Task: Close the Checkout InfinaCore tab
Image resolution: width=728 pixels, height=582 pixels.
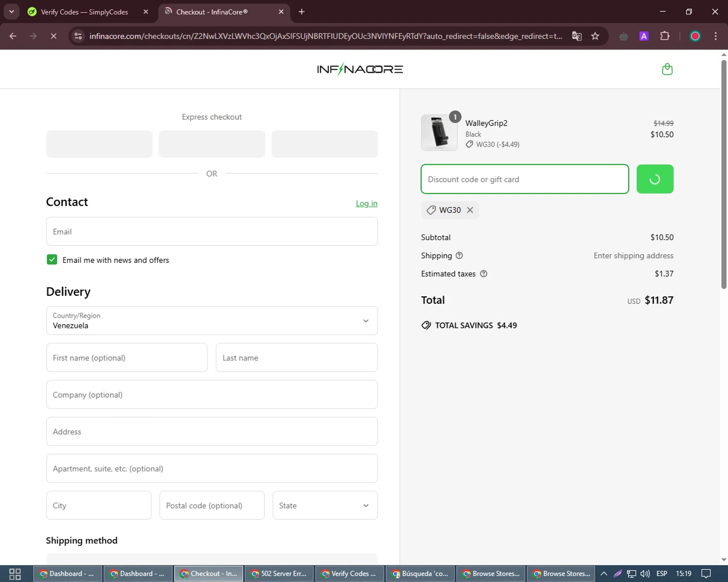Action: pyautogui.click(x=281, y=12)
